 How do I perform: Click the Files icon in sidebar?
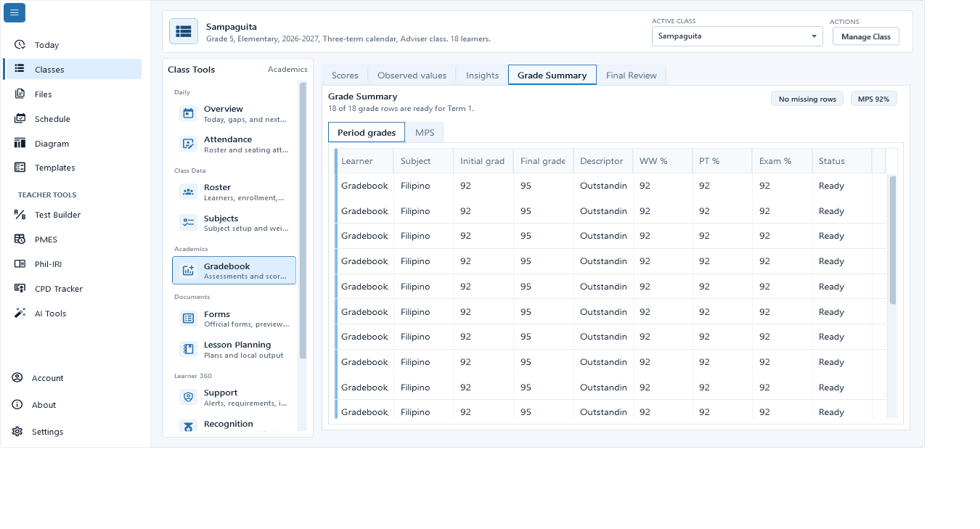[x=20, y=94]
